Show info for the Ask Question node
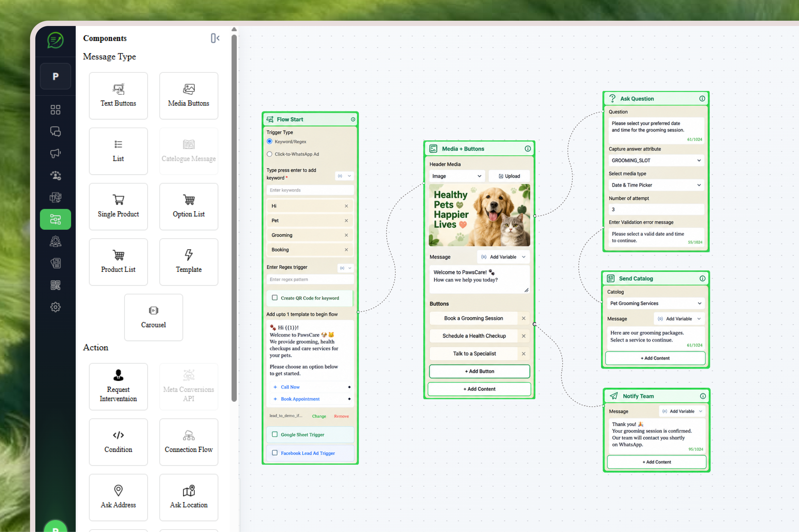The image size is (799, 532). (x=702, y=98)
